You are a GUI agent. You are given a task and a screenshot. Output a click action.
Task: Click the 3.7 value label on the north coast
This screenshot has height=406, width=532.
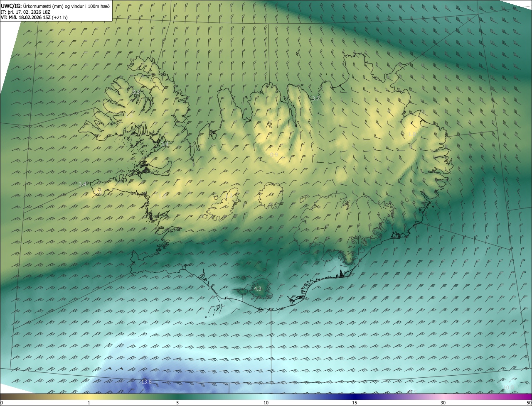point(315,98)
